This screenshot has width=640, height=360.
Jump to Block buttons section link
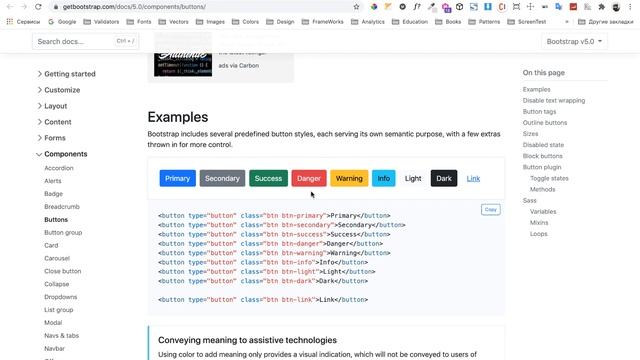(x=542, y=156)
